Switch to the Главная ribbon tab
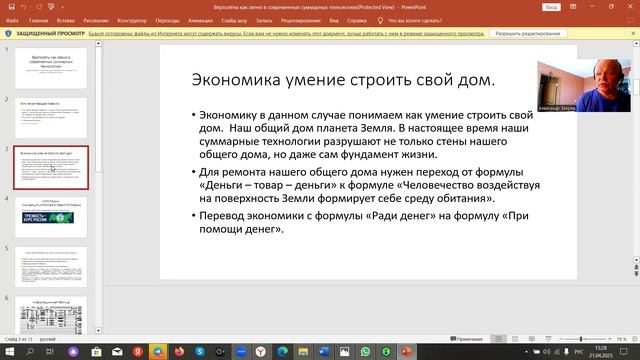This screenshot has width=640, height=360. 38,20
